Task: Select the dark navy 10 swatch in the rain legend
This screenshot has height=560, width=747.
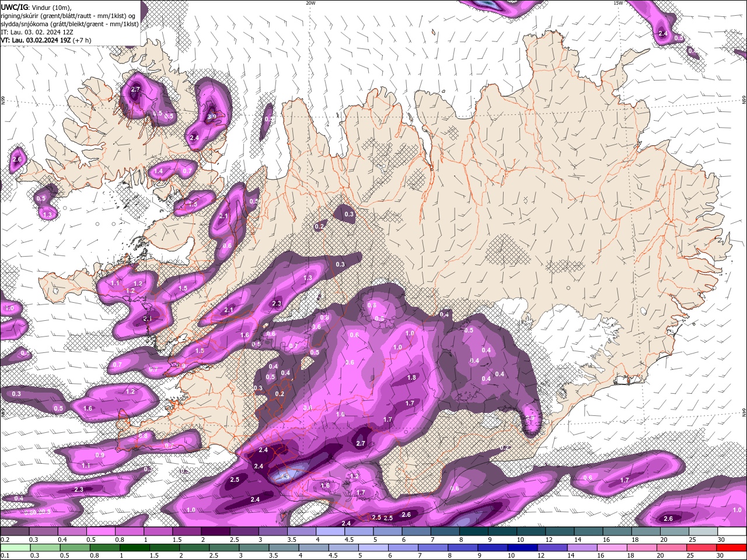Action: pos(522,548)
